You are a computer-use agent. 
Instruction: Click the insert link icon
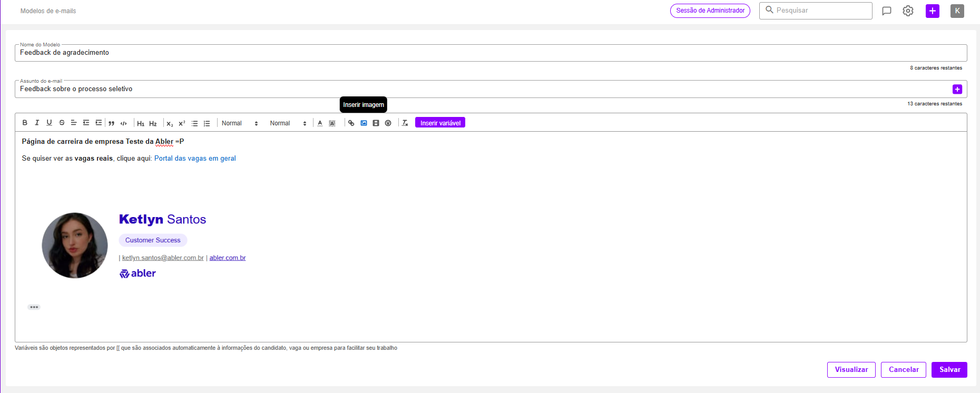[x=351, y=123]
